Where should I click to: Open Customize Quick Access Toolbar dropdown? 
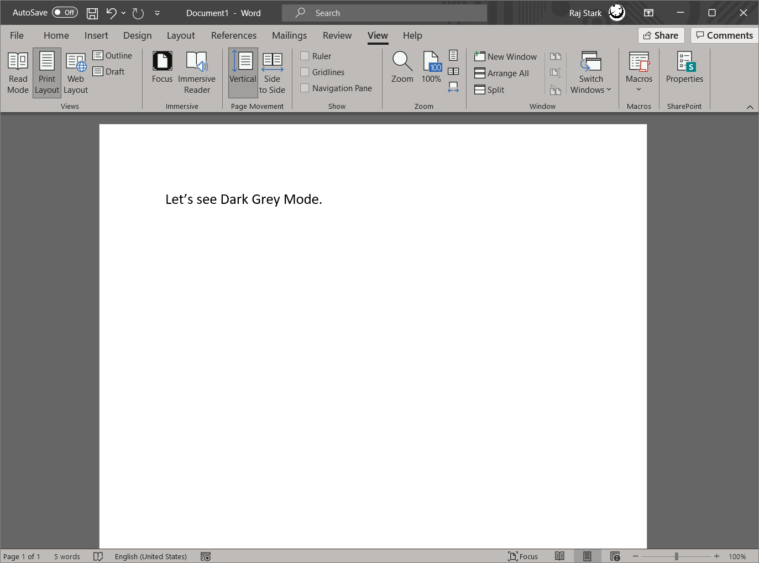pyautogui.click(x=157, y=13)
